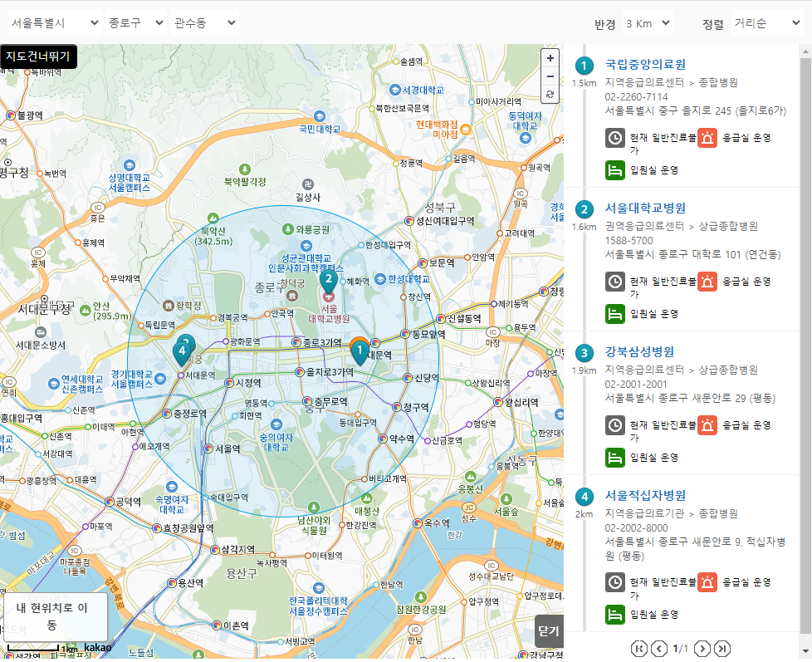Click numbered badge 1 in hospital list
The width and height of the screenshot is (812, 662).
coord(585,66)
